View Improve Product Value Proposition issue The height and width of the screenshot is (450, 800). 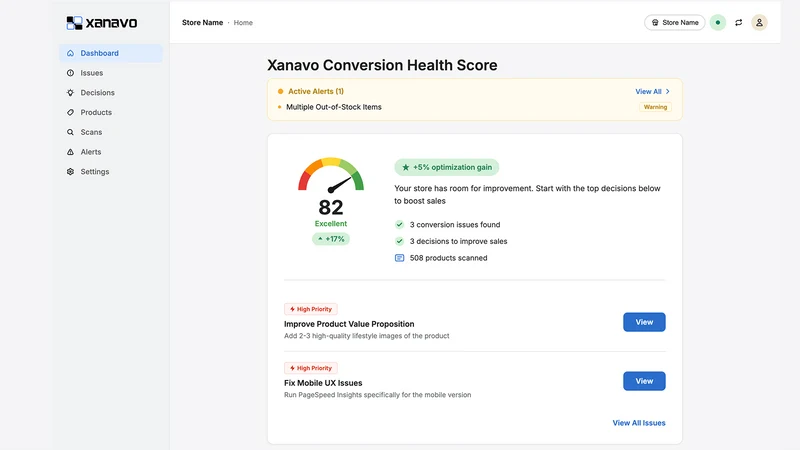(644, 322)
